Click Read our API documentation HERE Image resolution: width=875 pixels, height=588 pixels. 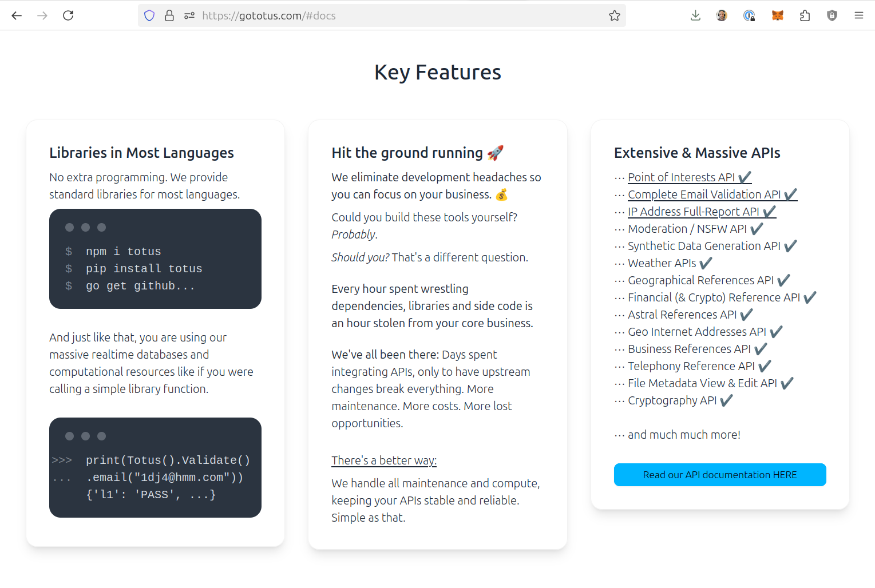(720, 475)
